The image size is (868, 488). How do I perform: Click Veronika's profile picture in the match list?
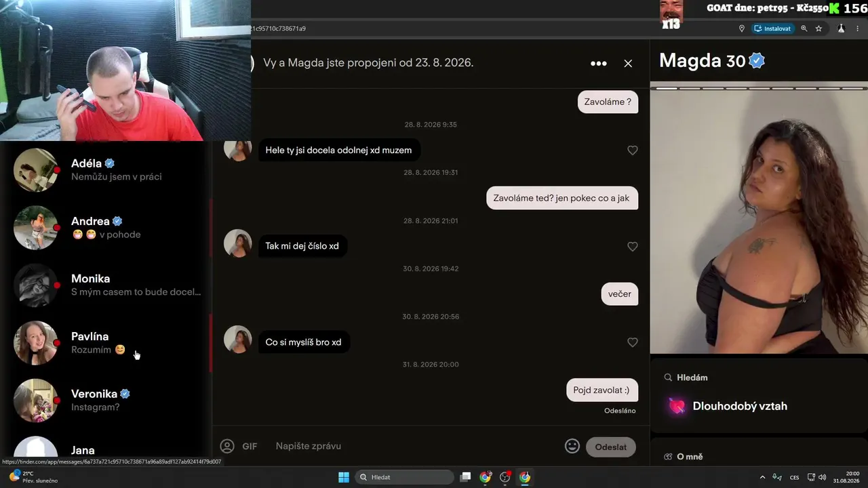(36, 401)
